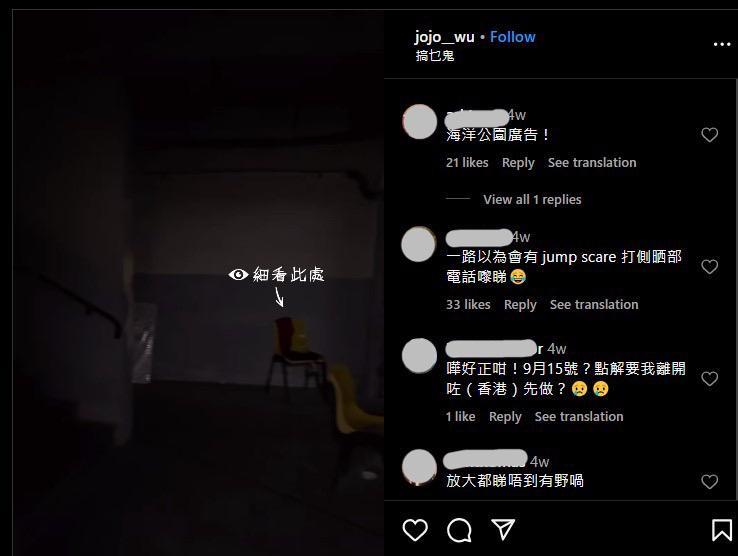Follow jojo__wu
The image size is (738, 556).
[x=513, y=37]
